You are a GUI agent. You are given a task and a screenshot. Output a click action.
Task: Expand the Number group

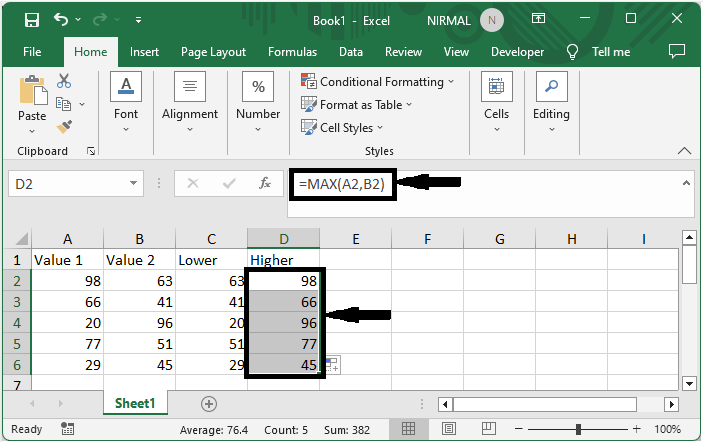pos(258,102)
